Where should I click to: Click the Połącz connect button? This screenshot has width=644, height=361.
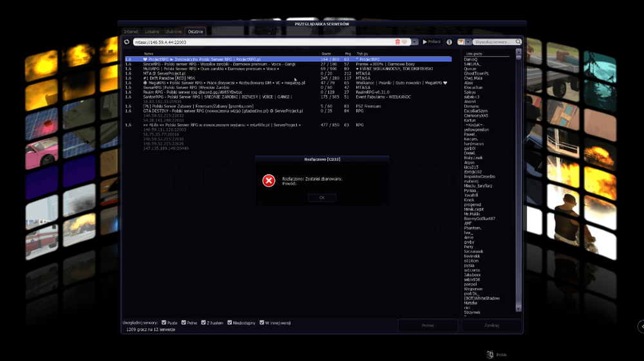431,42
